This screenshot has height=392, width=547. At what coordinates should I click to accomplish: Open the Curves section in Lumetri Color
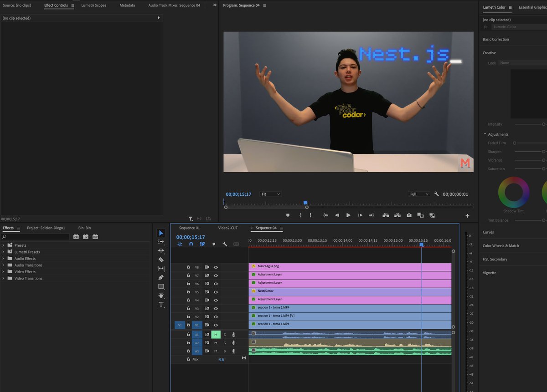[488, 232]
